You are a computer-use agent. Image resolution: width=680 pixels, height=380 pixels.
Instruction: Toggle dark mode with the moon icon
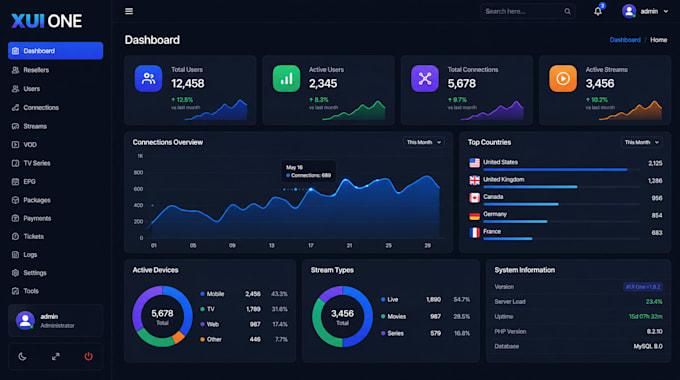pyautogui.click(x=22, y=357)
